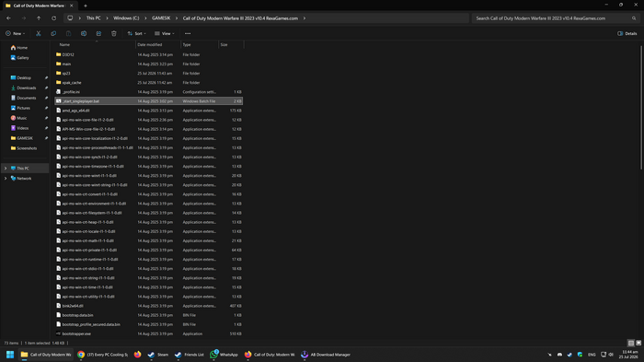Open Steam in the taskbar
The image size is (644, 362).
point(158,355)
